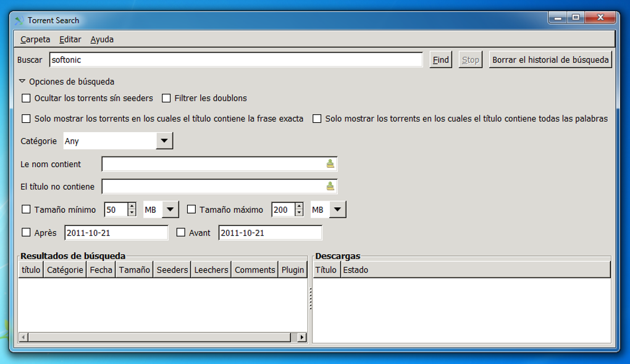Tick the 'Après' date checkbox

coord(26,233)
